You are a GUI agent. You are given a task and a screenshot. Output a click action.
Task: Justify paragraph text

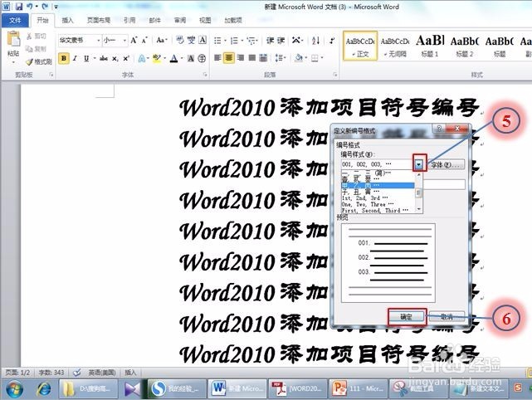(x=252, y=58)
